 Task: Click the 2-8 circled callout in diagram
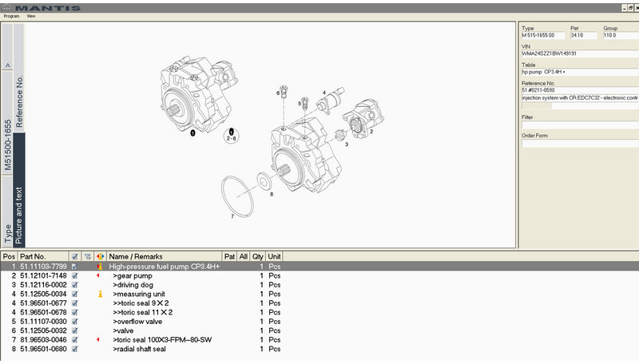tap(232, 133)
